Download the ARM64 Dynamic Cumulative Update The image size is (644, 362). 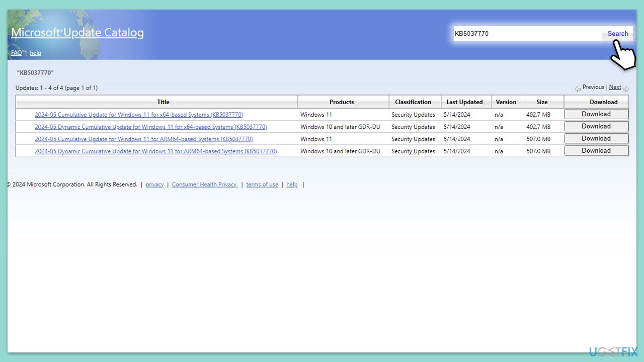click(596, 150)
